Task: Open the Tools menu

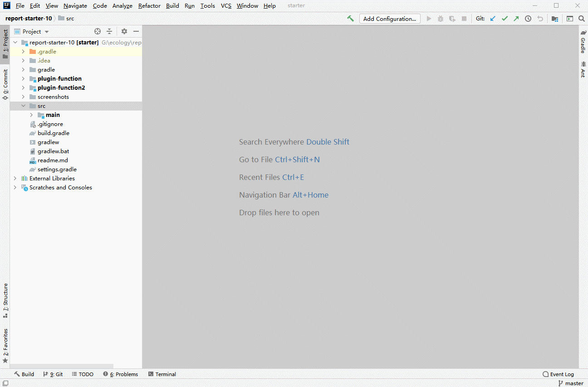Action: click(x=208, y=5)
